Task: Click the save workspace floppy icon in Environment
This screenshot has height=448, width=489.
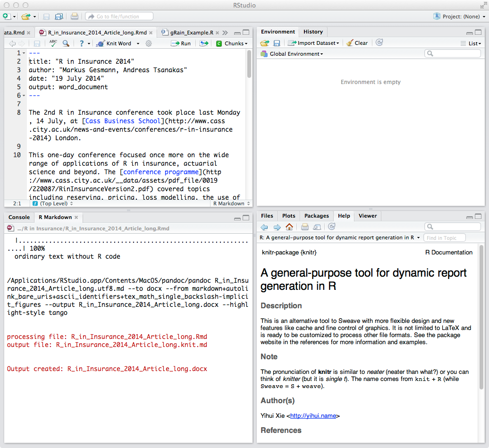Action: point(277,43)
